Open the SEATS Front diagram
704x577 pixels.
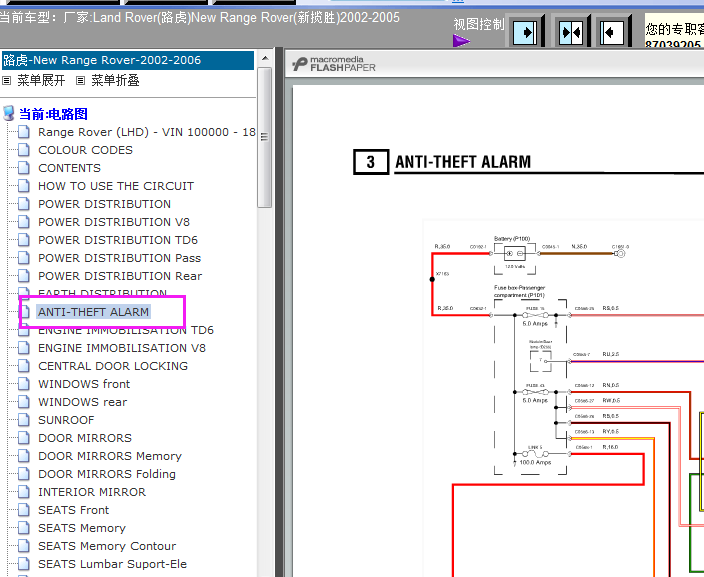pyautogui.click(x=74, y=510)
